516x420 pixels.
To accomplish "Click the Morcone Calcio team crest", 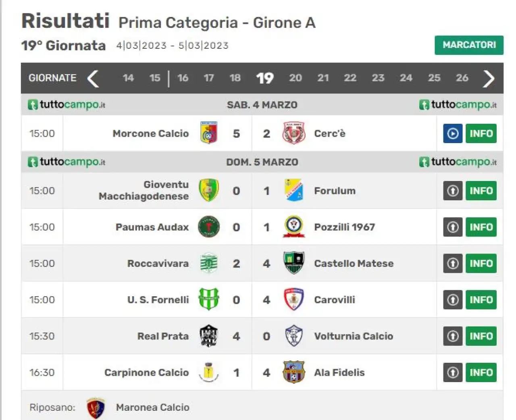I will pyautogui.click(x=209, y=133).
